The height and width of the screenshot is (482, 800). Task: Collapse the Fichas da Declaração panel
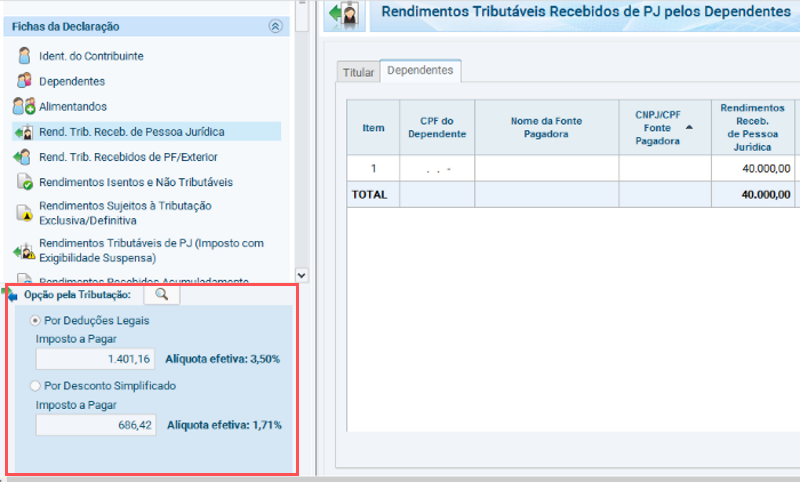275,27
